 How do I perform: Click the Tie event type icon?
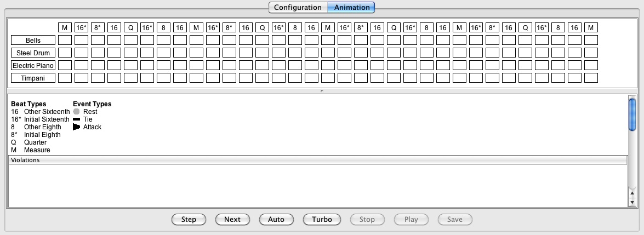(76, 119)
